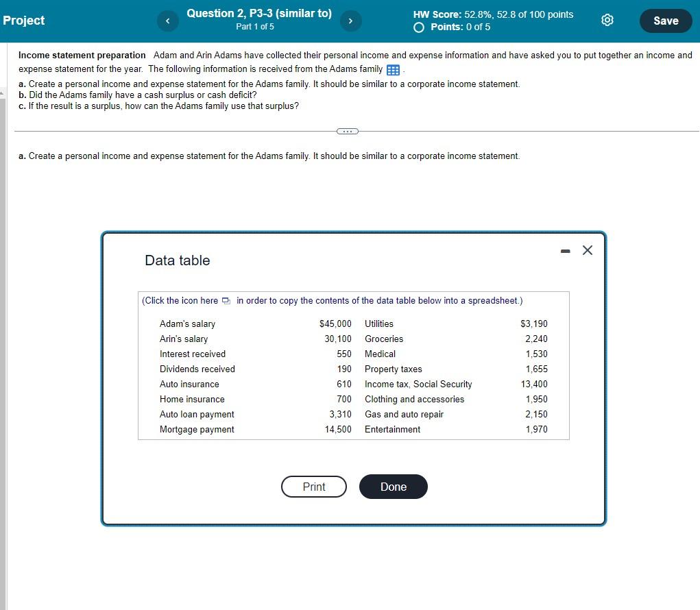This screenshot has height=610, width=700.
Task: Click the Data table title text
Action: click(177, 260)
